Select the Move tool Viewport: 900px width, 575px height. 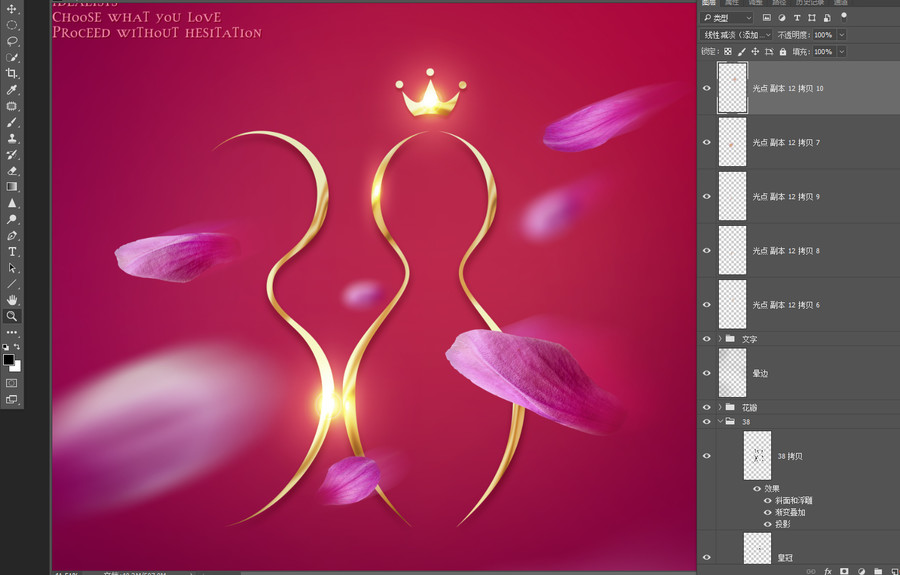coord(11,9)
